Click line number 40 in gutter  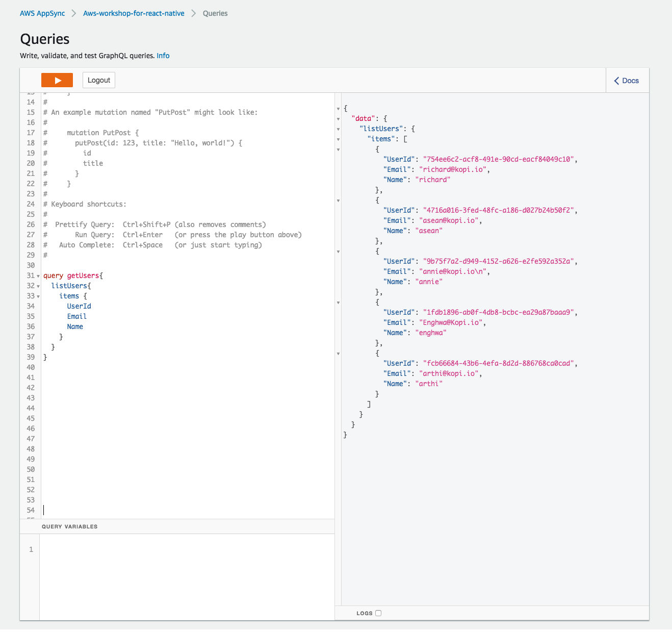coord(31,367)
